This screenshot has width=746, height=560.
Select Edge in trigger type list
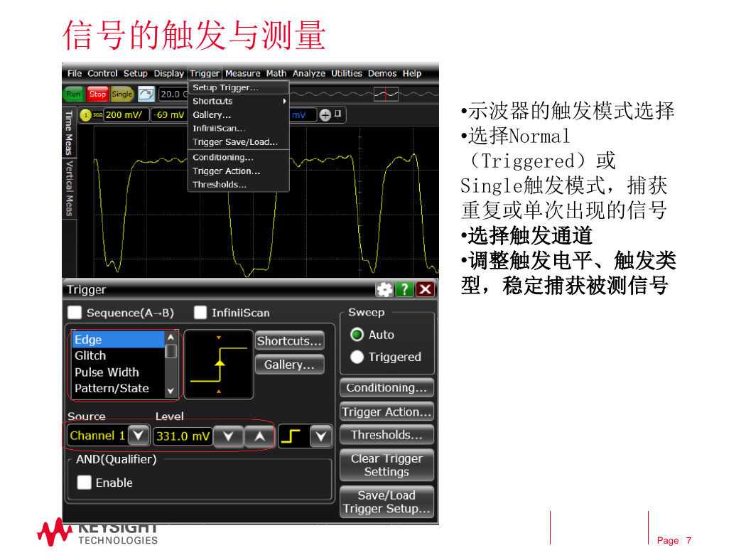[x=119, y=340]
